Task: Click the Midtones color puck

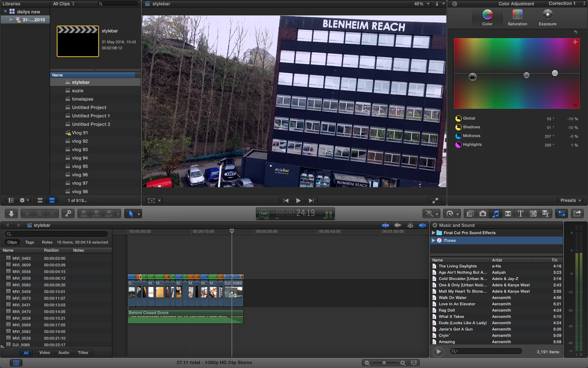Action: pyautogui.click(x=527, y=75)
